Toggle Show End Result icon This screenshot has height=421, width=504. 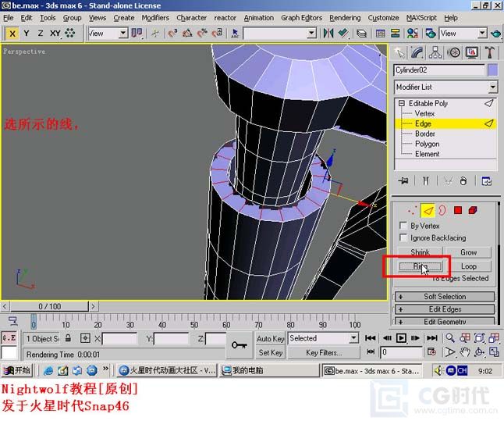click(425, 181)
